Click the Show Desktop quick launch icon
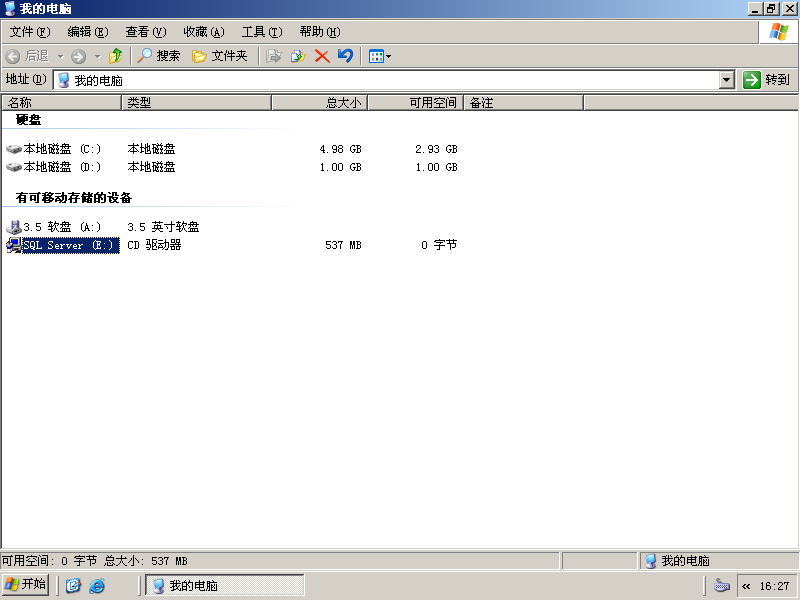 (x=73, y=585)
